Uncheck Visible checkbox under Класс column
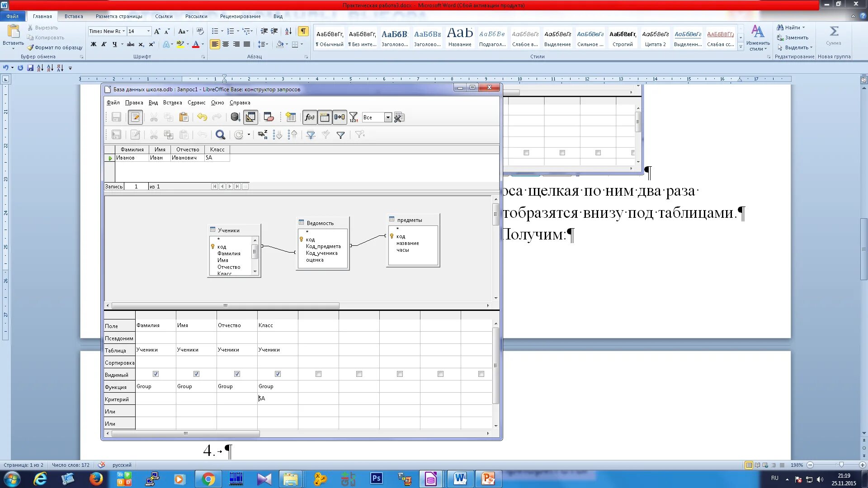The height and width of the screenshot is (488, 868). 278,374
